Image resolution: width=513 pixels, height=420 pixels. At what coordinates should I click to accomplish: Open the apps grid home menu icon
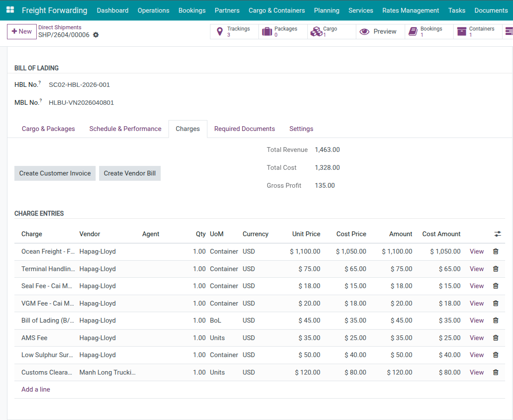[10, 10]
